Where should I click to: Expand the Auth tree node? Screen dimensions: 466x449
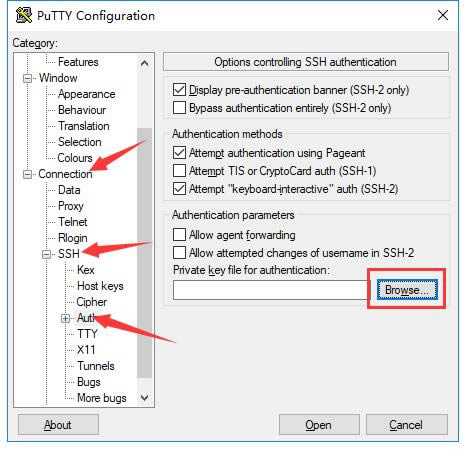[66, 319]
